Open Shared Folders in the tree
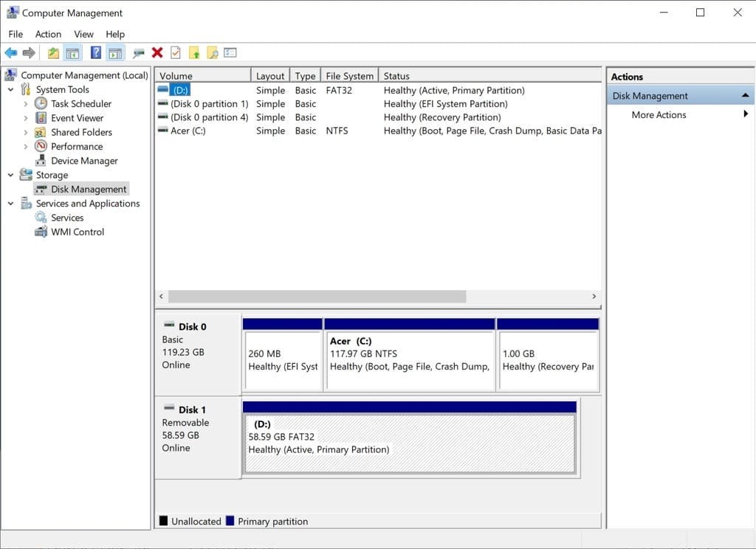The height and width of the screenshot is (549, 756). (81, 132)
